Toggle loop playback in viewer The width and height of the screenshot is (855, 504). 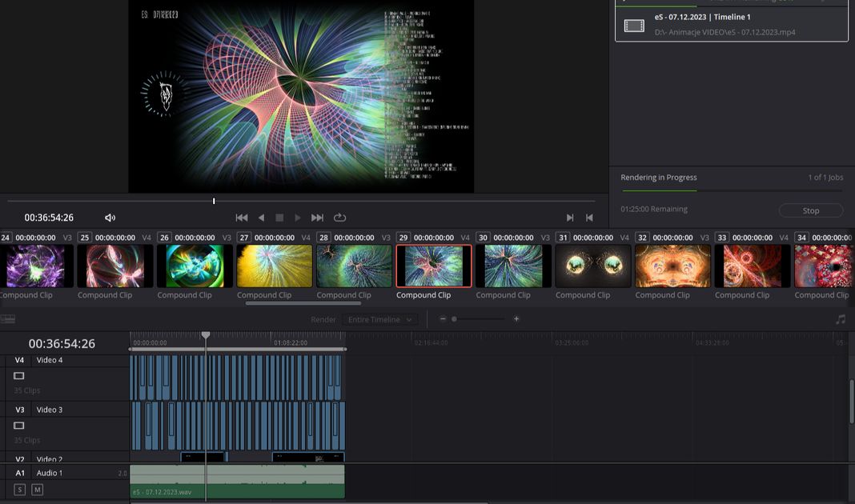point(339,218)
